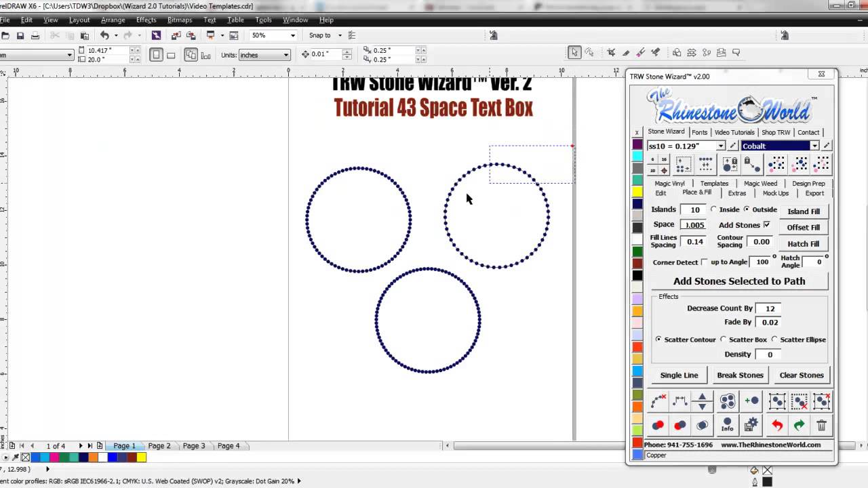Click the trash can icon in Stone Wizard
Viewport: 868px width, 488px height.
coord(821,425)
